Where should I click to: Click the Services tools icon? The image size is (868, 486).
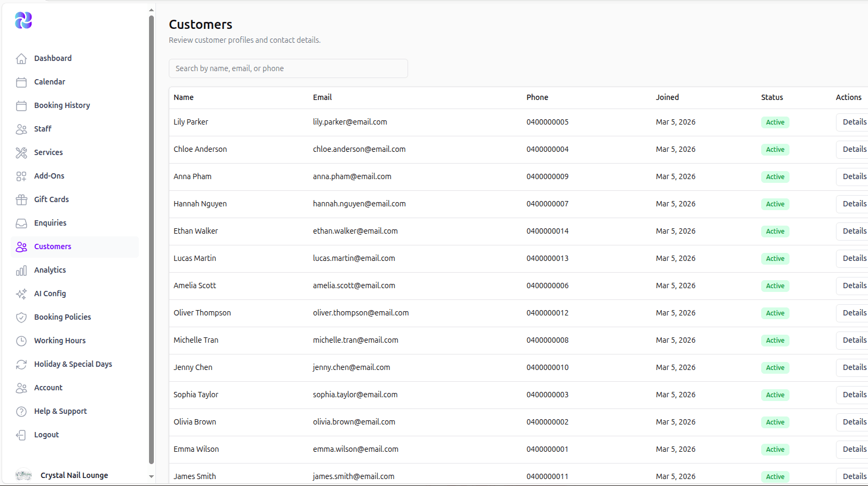click(21, 152)
